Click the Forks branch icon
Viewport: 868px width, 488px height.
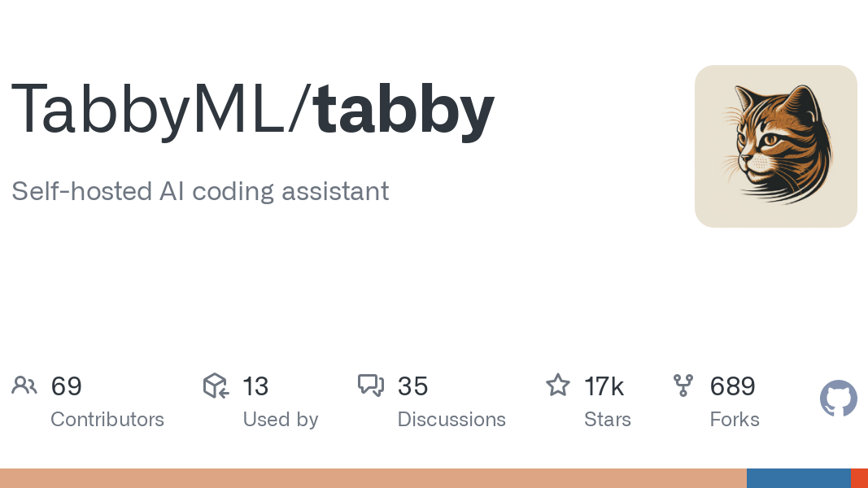pyautogui.click(x=683, y=386)
